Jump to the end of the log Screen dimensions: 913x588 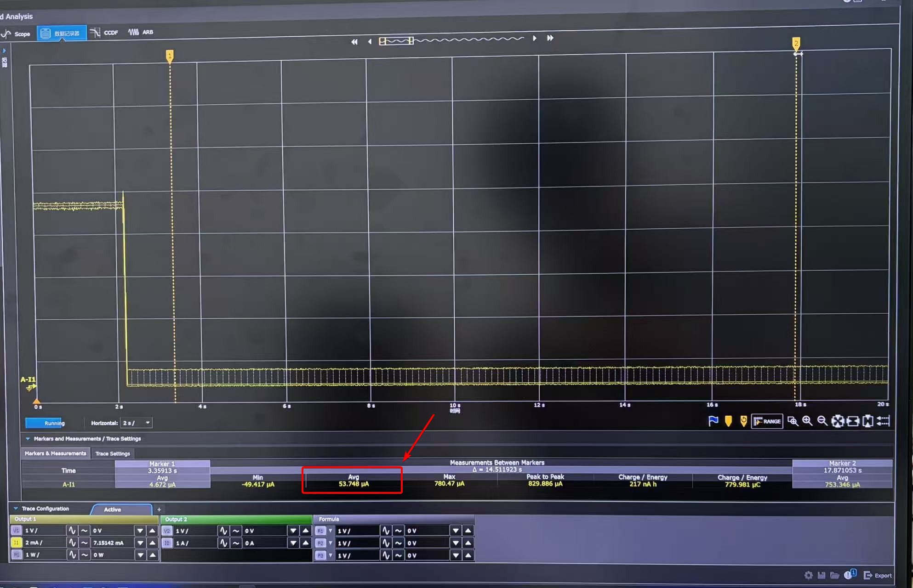click(x=550, y=38)
